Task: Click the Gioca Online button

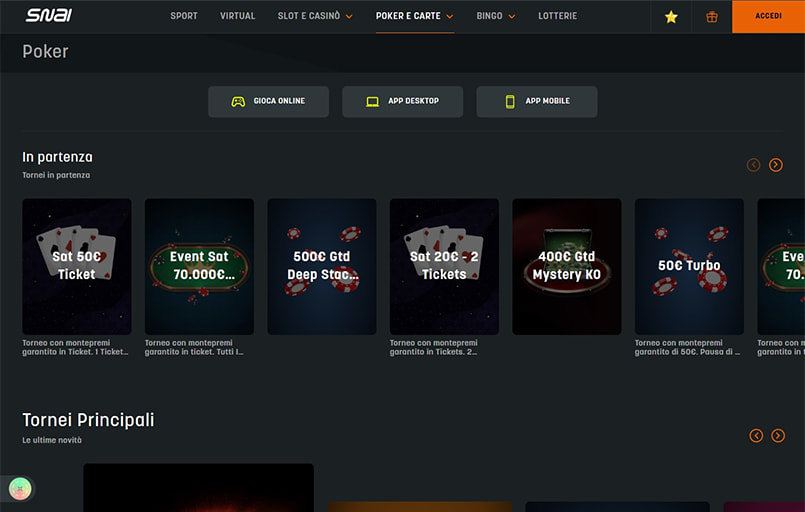Action: coord(269,102)
